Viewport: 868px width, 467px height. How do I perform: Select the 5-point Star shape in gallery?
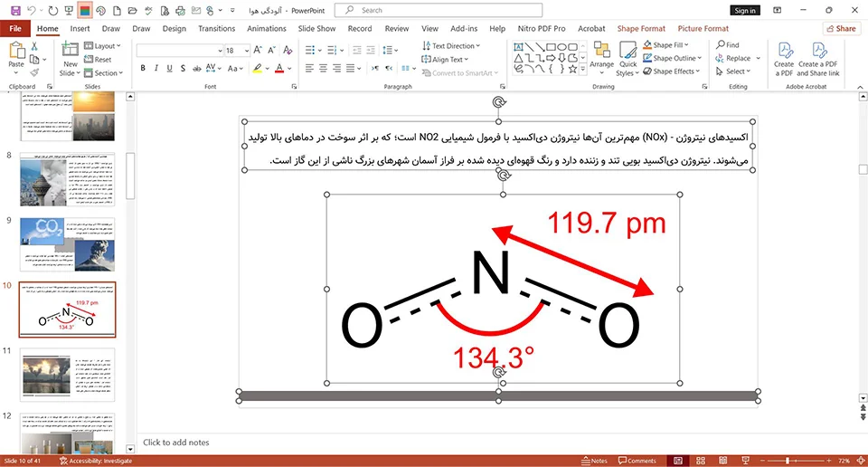pyautogui.click(x=572, y=70)
